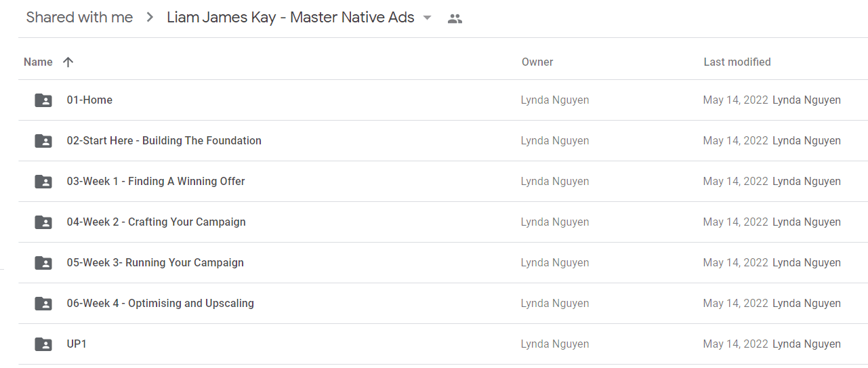Click the breadcrumb chevron after Shared with me
Screen dimensions: 868x368
(150, 18)
